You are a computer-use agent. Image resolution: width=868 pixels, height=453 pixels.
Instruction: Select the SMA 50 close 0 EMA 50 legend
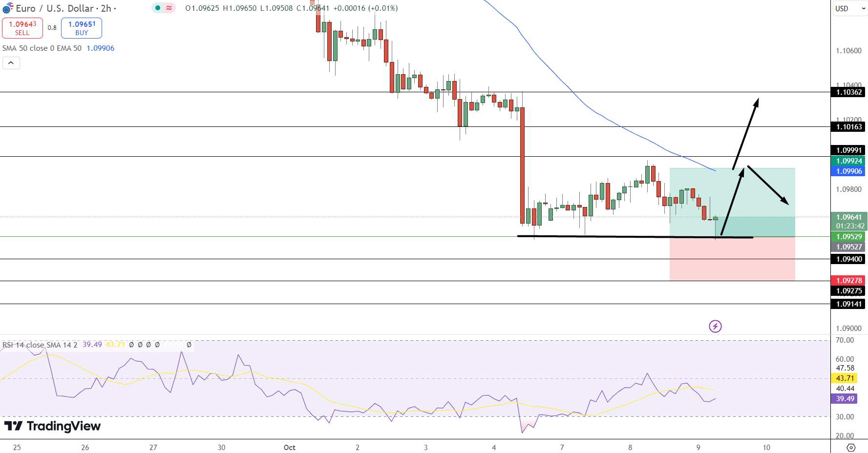click(42, 48)
